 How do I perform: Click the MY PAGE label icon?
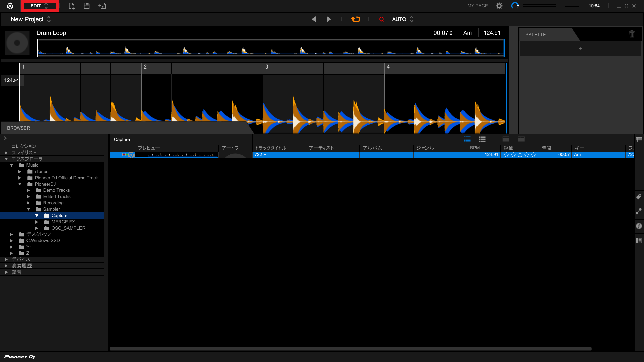(x=477, y=6)
